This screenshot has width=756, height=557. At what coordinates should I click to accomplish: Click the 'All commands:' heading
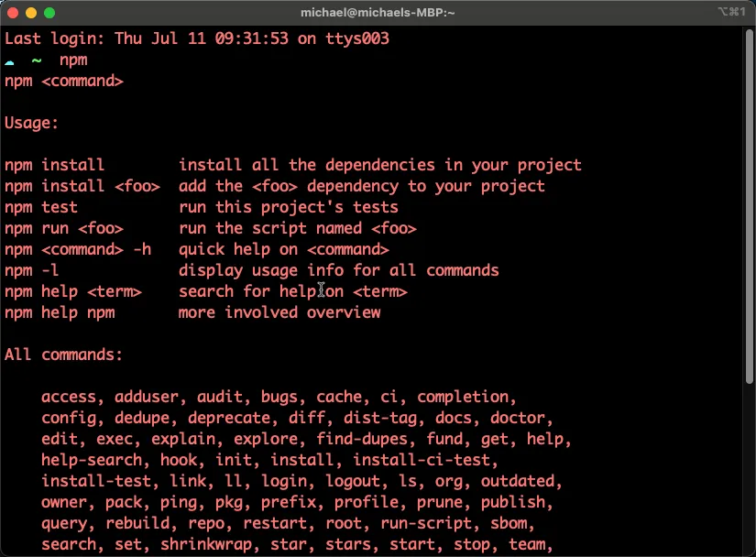point(63,355)
